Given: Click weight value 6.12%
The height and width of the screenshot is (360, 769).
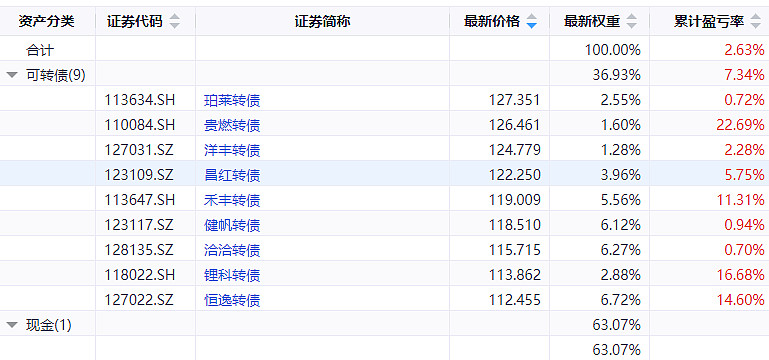Looking at the screenshot, I should click(x=620, y=225).
